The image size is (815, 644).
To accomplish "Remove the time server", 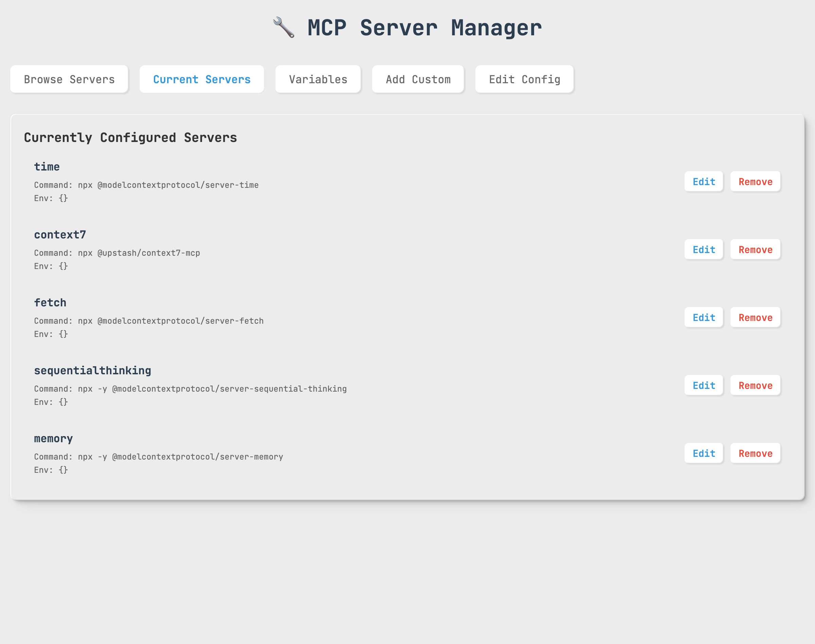I will [x=755, y=182].
